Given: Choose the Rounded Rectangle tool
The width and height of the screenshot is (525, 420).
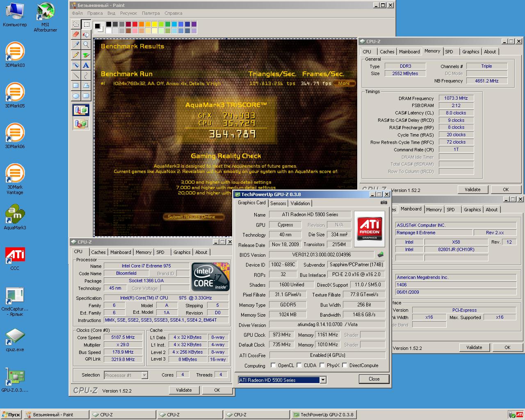Looking at the screenshot, I should 86,96.
